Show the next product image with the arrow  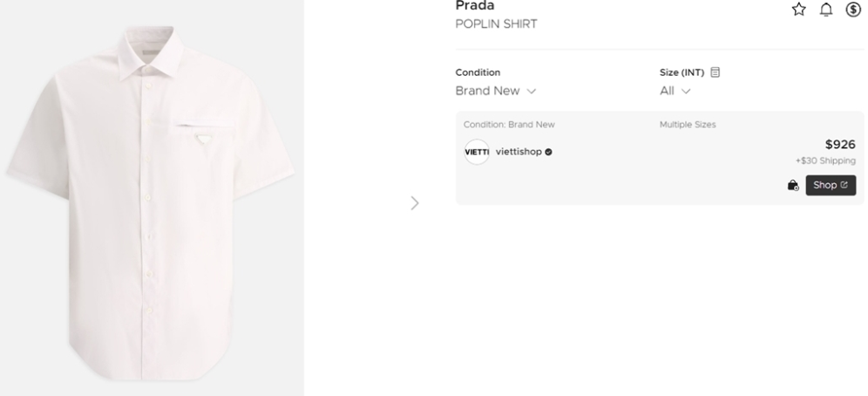415,203
